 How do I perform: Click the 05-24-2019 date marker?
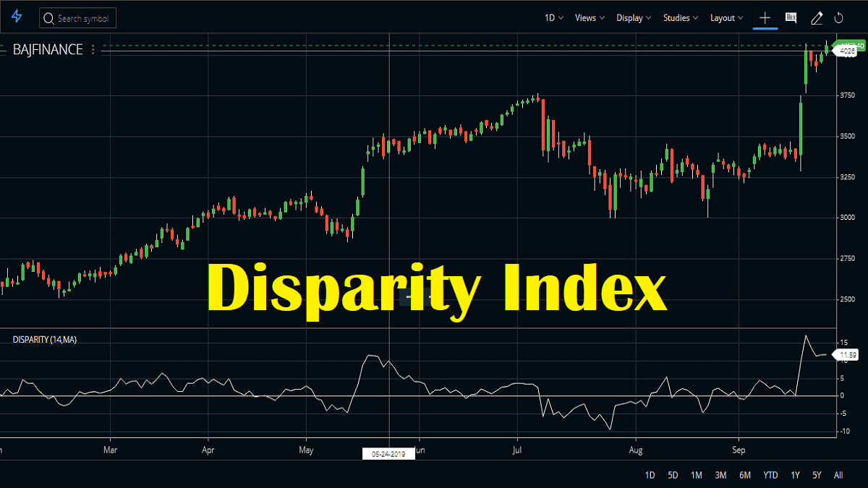(388, 453)
